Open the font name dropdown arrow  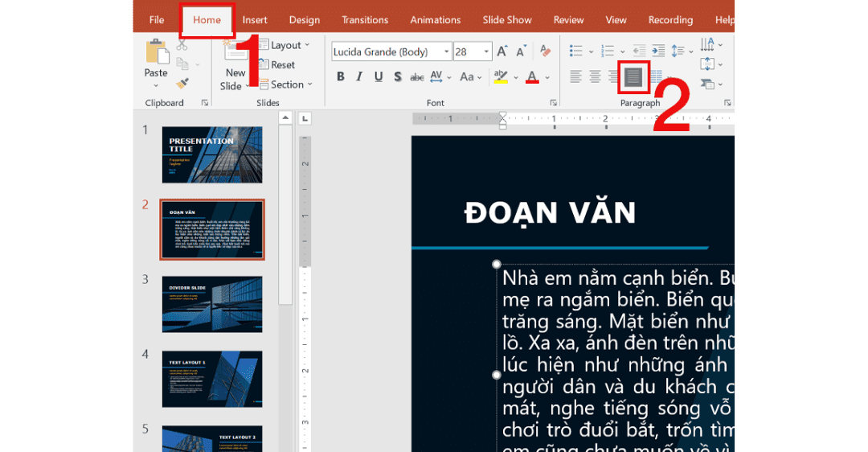(446, 52)
